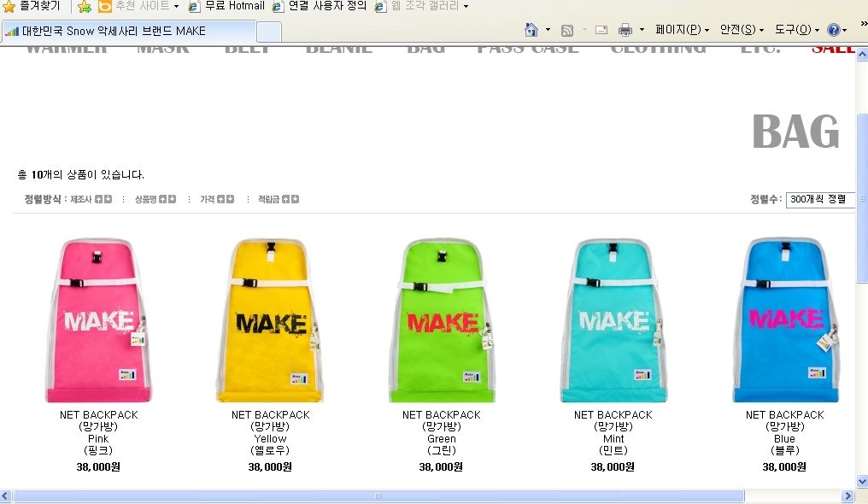868x504 pixels.
Task: Go to the browser home page icon
Action: tap(531, 30)
